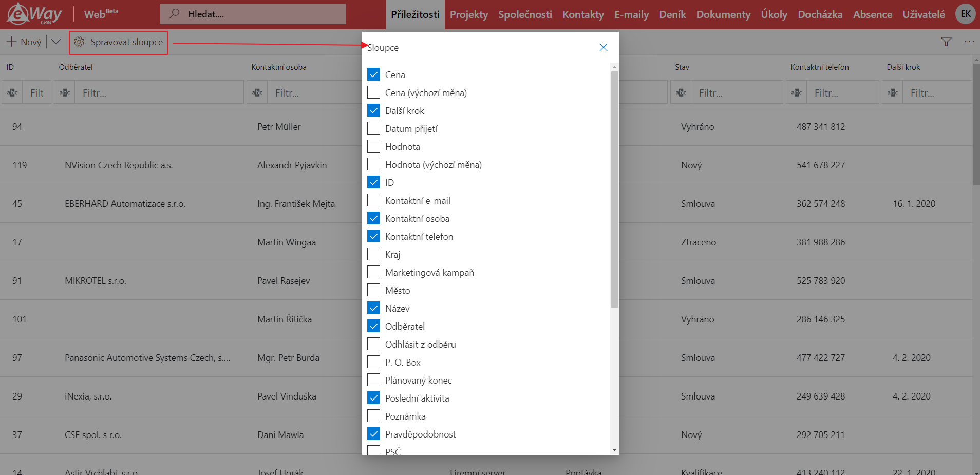Sort by Stav column header
Screen dimensions: 980x475
682,67
